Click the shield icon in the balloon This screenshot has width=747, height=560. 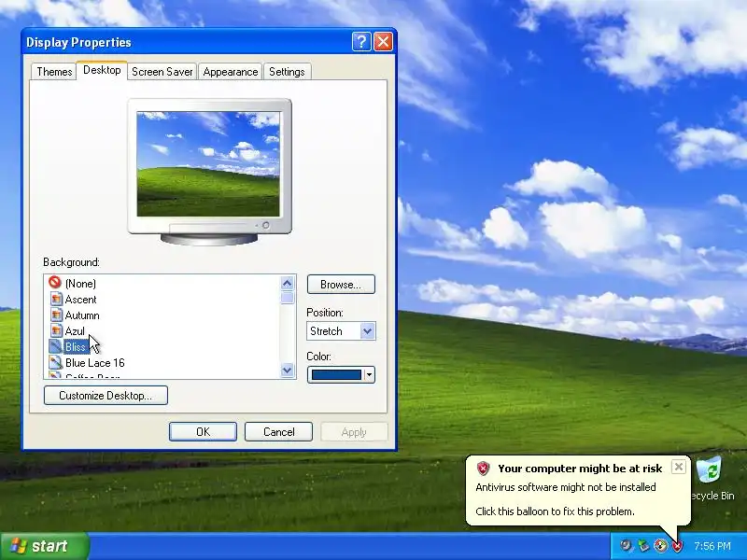click(x=483, y=469)
